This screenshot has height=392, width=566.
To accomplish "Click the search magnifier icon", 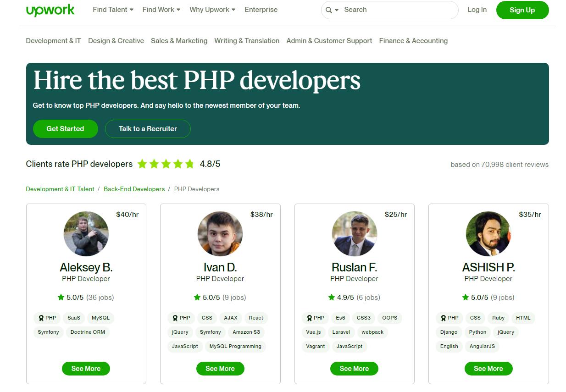I will 328,10.
